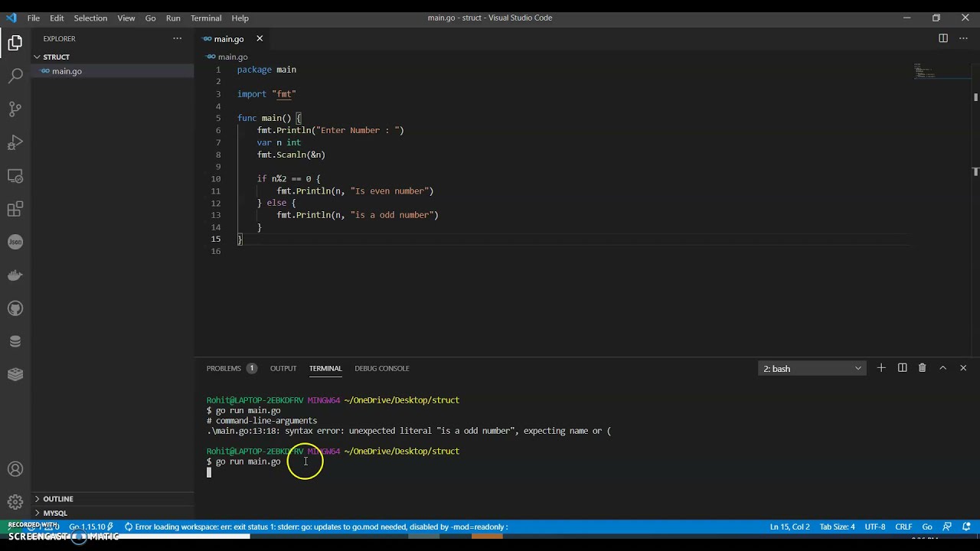The width and height of the screenshot is (980, 551).
Task: Click the syntax error line in terminal
Action: pyautogui.click(x=409, y=431)
